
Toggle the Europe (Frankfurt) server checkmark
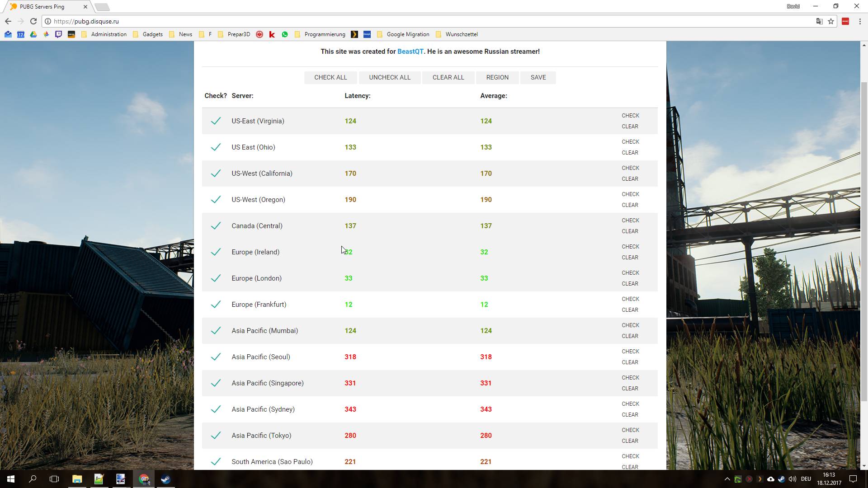pos(216,305)
